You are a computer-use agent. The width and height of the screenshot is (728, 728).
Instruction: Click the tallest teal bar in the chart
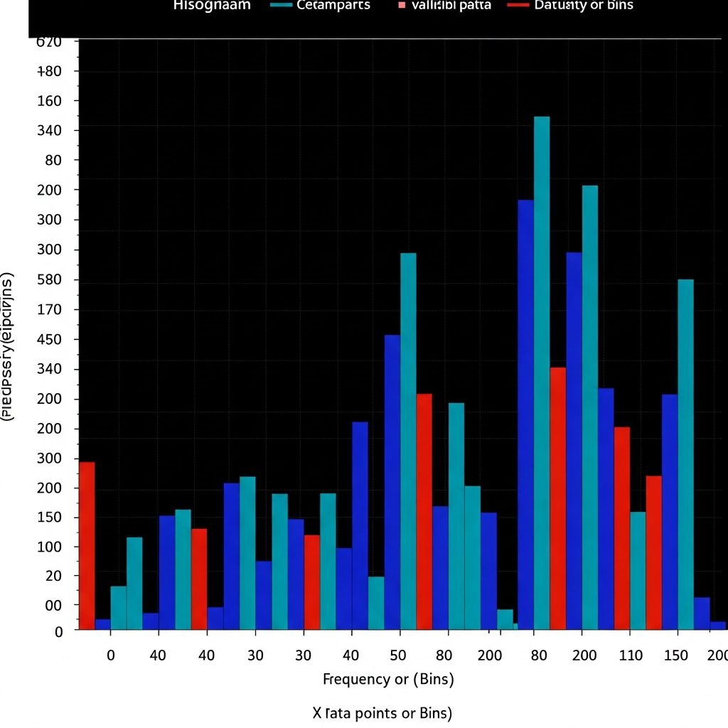click(x=542, y=370)
